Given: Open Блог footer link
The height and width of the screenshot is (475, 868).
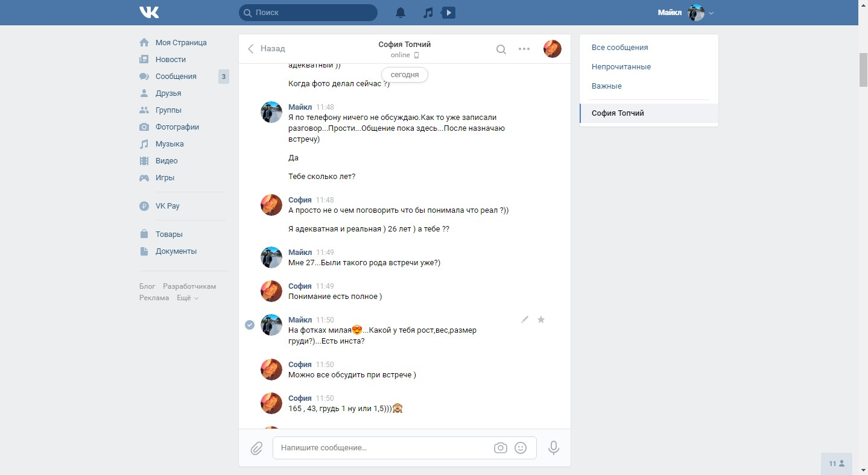Looking at the screenshot, I should tap(147, 286).
